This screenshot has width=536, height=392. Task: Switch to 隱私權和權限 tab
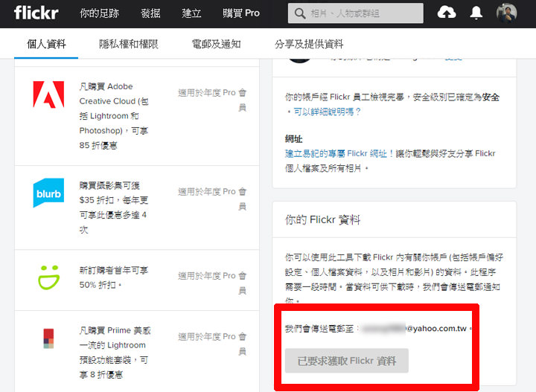pyautogui.click(x=129, y=44)
